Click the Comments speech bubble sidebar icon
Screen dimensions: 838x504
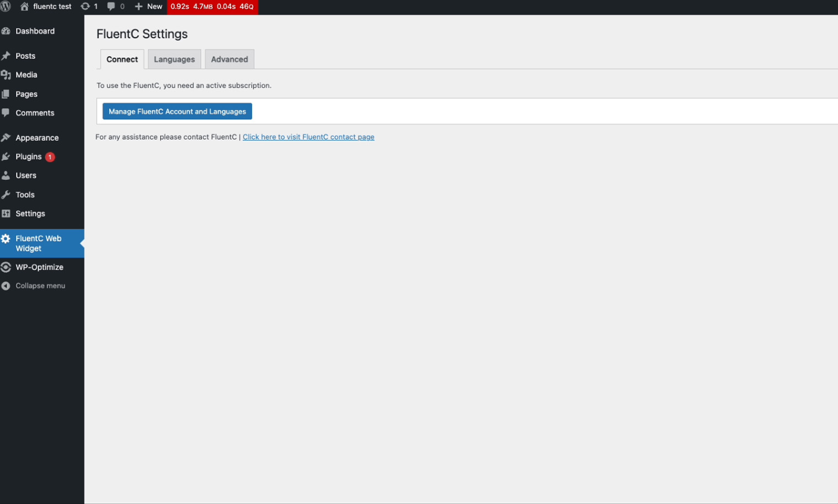coord(6,113)
